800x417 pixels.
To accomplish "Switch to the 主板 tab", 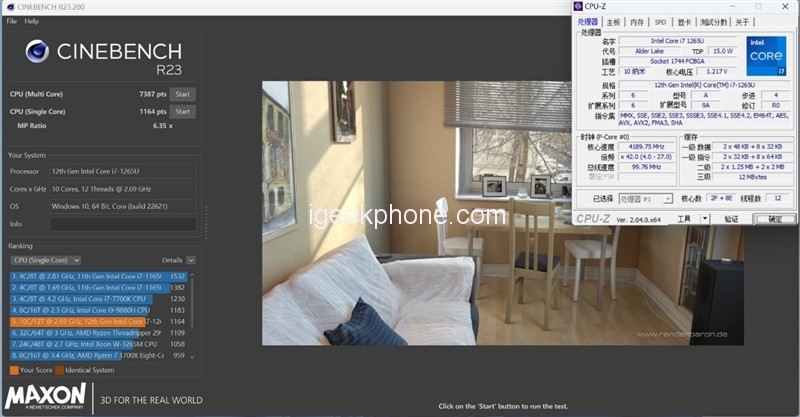I will coord(612,21).
